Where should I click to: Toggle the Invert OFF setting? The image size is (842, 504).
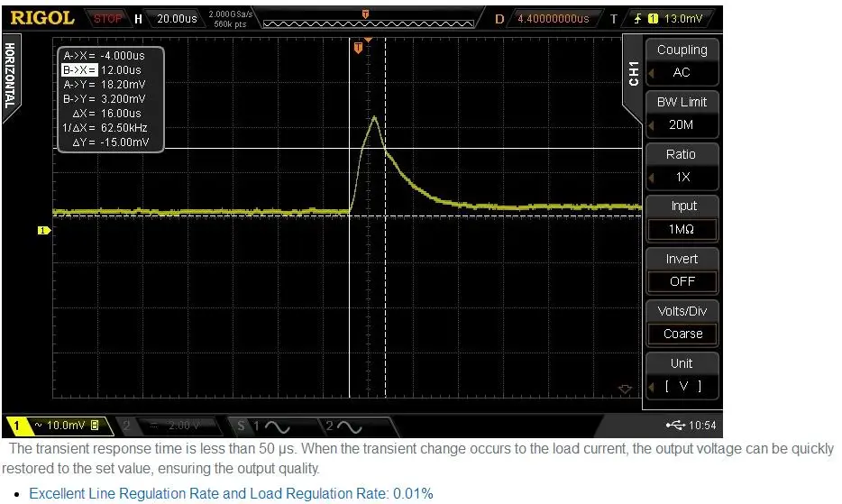tap(682, 270)
